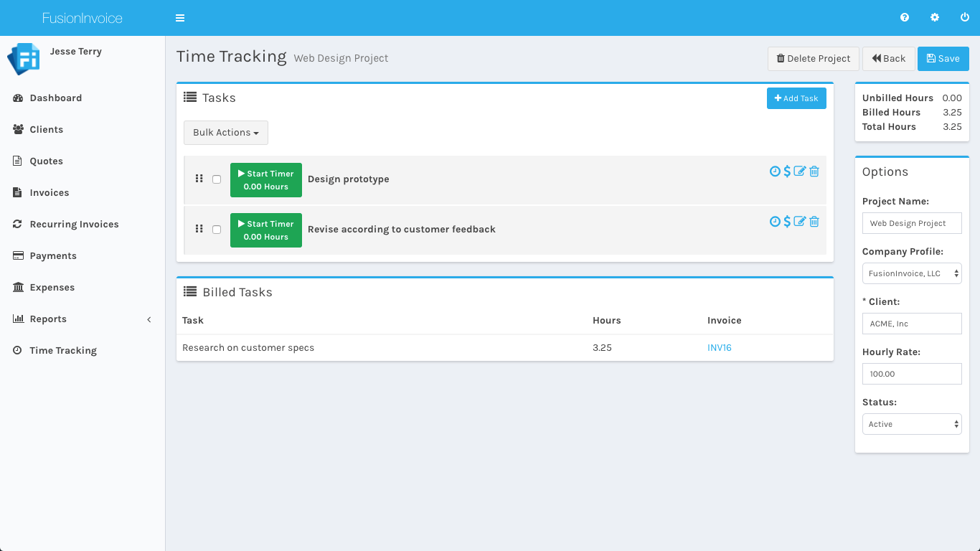Click the Hourly Rate input field

pos(912,374)
